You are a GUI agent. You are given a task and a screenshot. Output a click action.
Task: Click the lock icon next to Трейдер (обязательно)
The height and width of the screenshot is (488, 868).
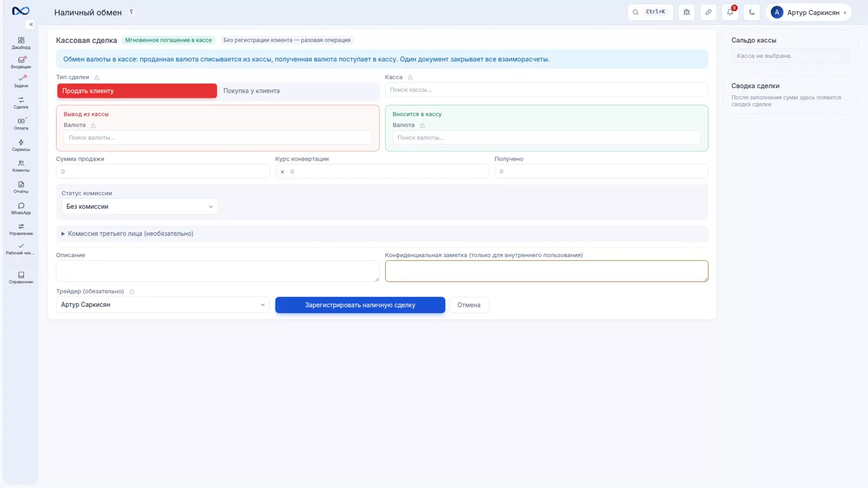click(132, 292)
